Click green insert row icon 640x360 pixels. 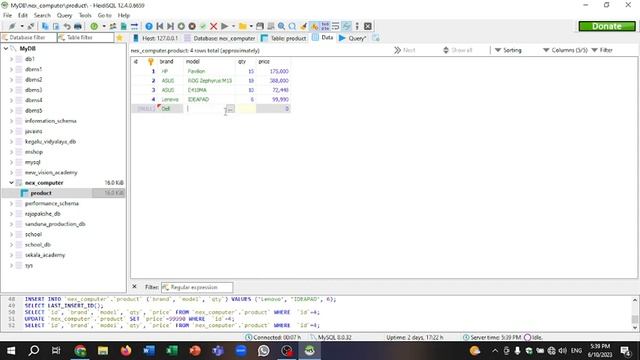[x=181, y=26]
